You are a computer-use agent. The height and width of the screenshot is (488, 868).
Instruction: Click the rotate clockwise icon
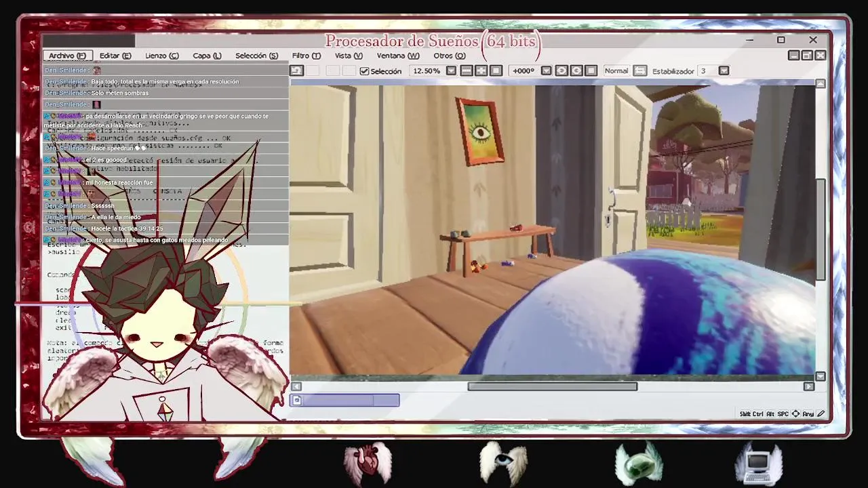point(576,70)
